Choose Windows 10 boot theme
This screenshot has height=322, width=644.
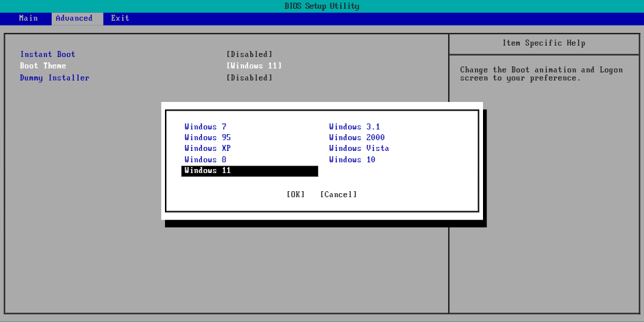pos(352,160)
